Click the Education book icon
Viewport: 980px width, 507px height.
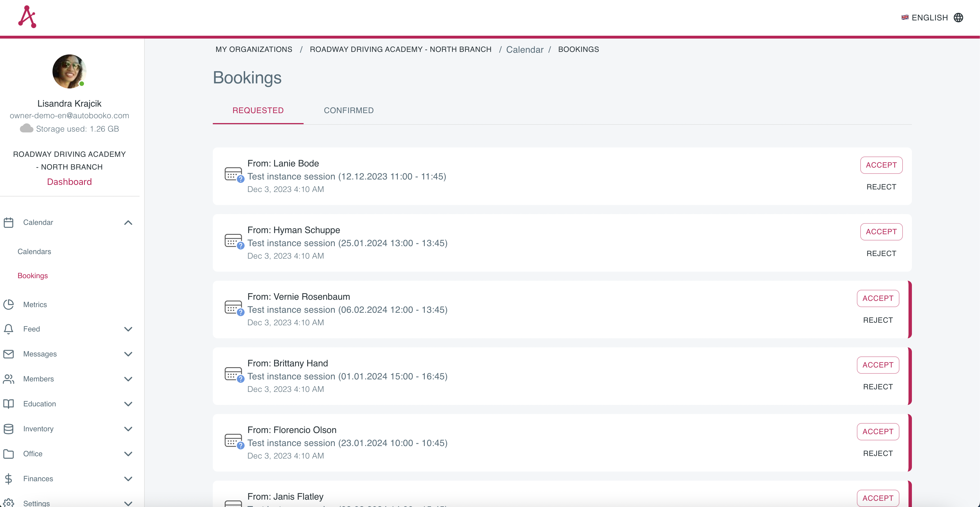[8, 404]
